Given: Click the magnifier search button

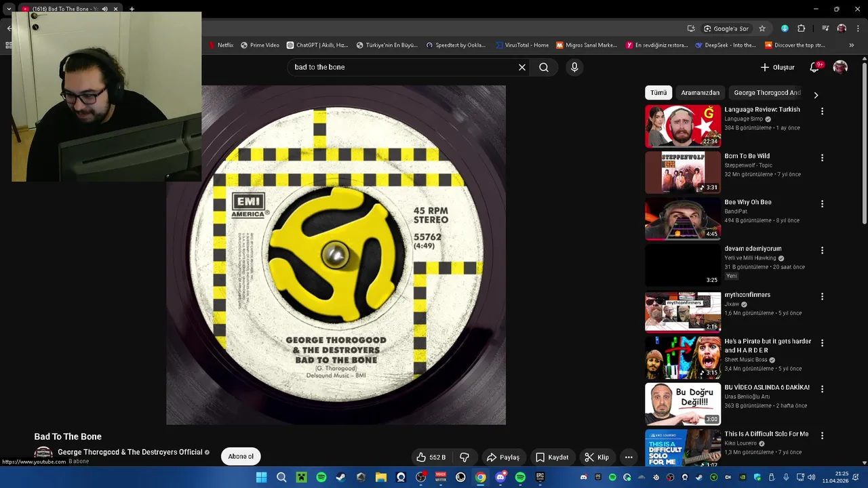Looking at the screenshot, I should click(x=544, y=67).
